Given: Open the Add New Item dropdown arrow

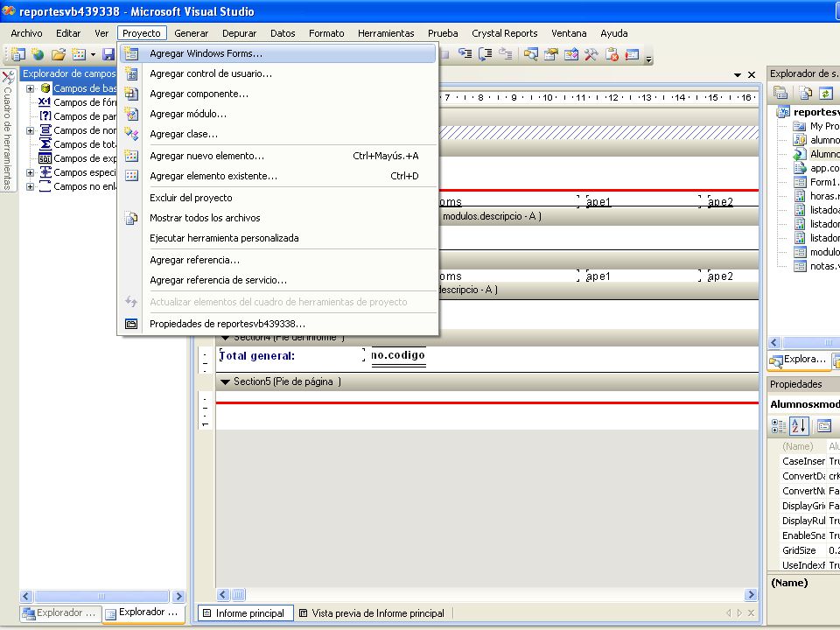Looking at the screenshot, I should 93,54.
